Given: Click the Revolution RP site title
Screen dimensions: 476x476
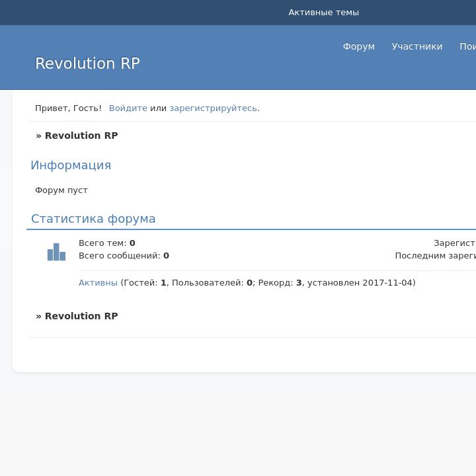Looking at the screenshot, I should pos(87,63).
